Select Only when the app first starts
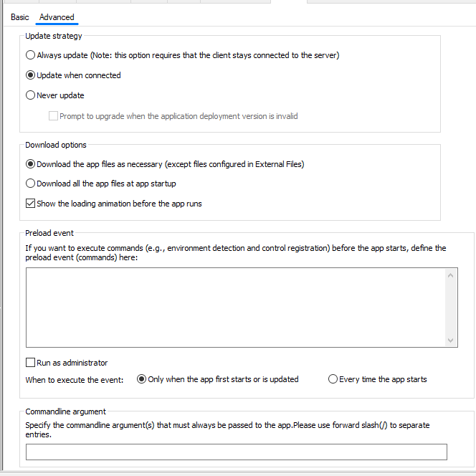Screen dimensions: 476x476 point(141,379)
